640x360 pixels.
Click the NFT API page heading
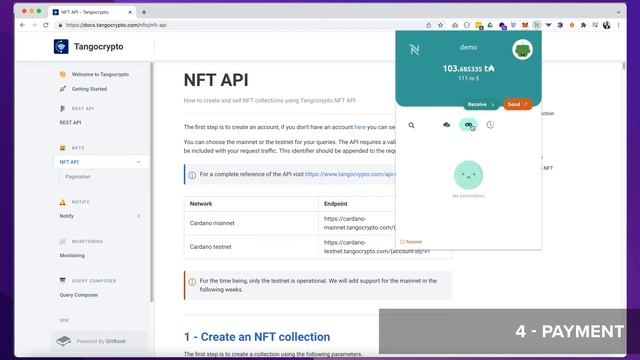point(216,80)
